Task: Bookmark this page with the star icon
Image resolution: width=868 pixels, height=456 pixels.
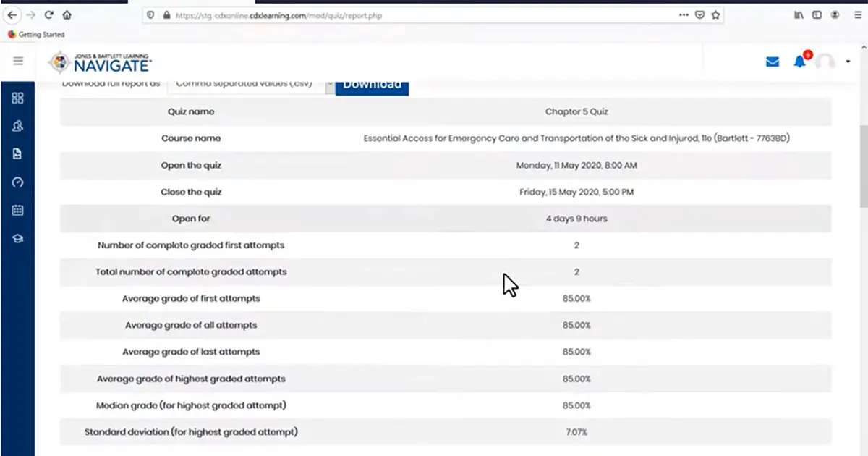Action: point(715,14)
